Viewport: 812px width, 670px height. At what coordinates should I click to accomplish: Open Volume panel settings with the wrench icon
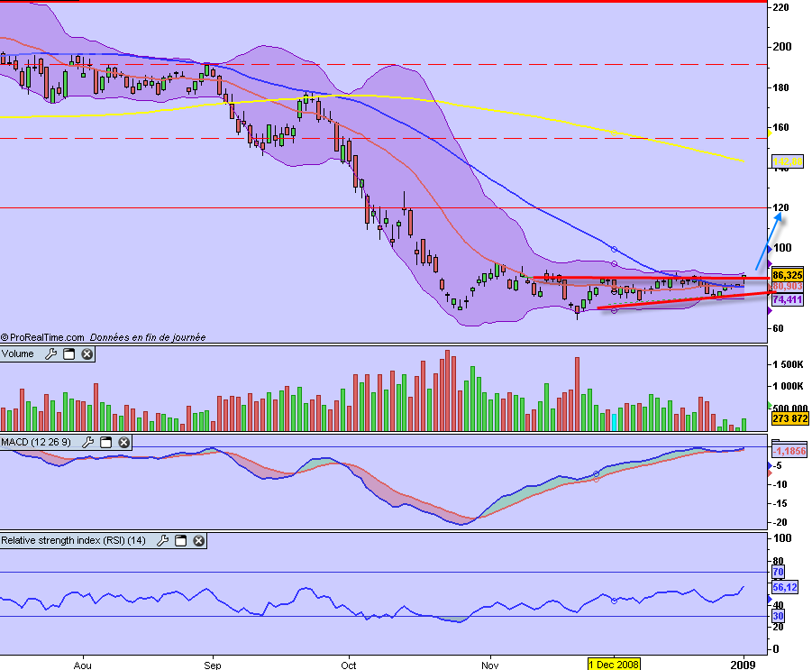(x=51, y=353)
